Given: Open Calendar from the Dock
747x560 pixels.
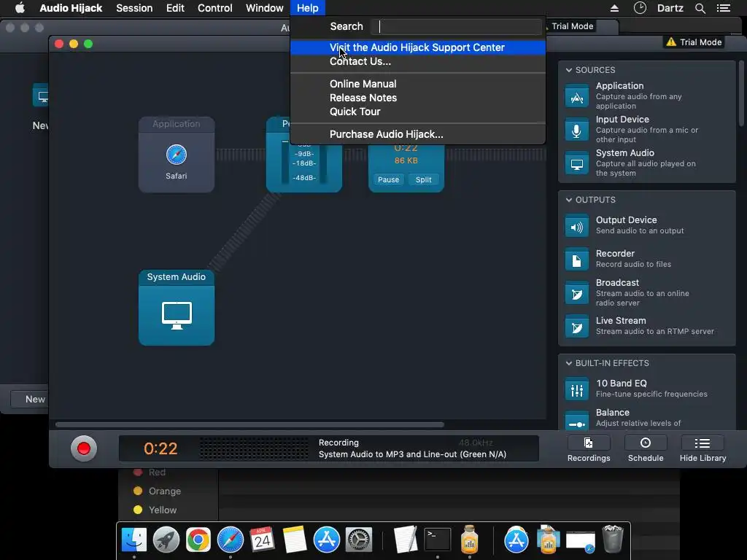Looking at the screenshot, I should (x=262, y=540).
